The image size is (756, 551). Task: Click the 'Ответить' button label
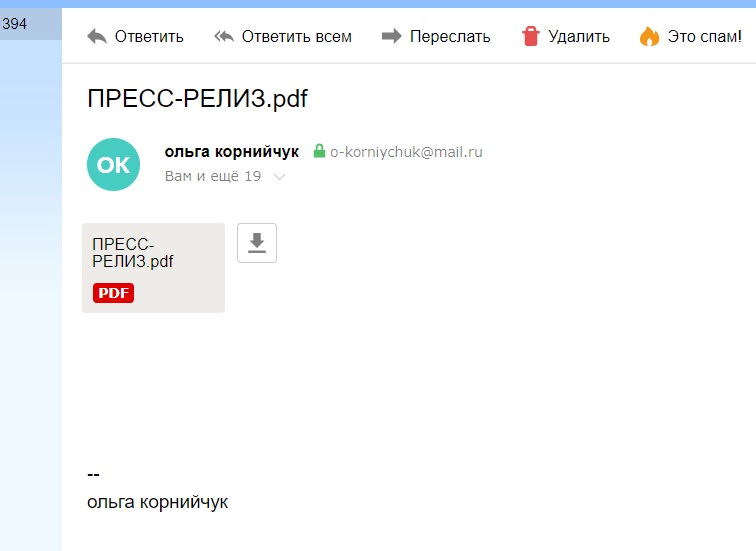(x=149, y=37)
